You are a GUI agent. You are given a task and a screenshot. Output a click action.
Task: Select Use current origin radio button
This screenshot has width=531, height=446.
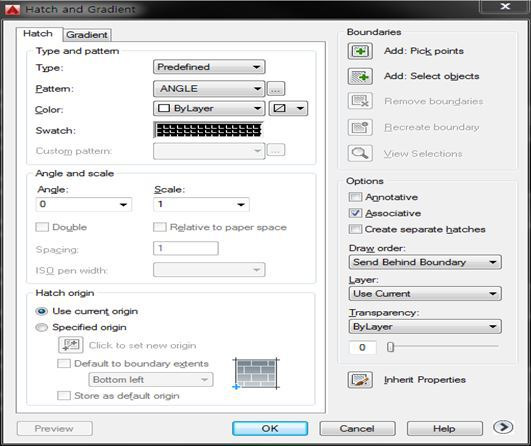point(42,311)
